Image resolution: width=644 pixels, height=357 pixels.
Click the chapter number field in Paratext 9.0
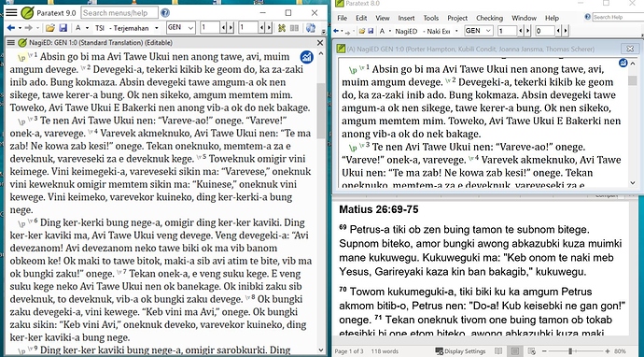pyautogui.click(x=210, y=28)
